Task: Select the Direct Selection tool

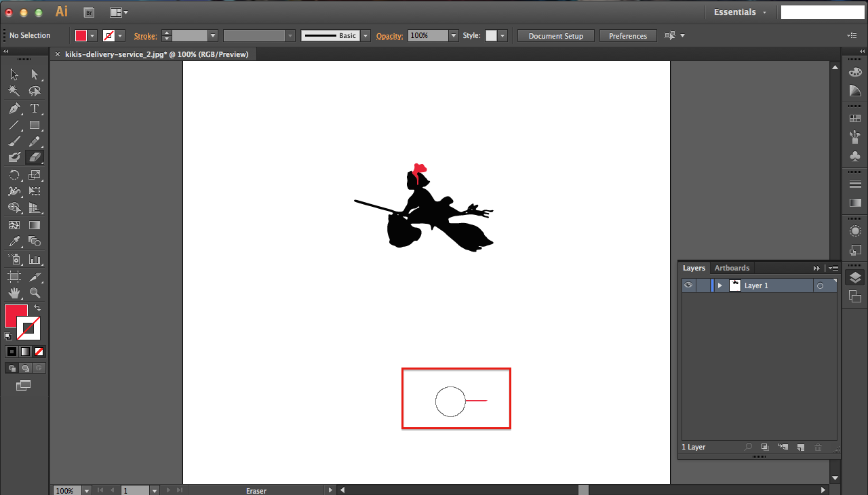Action: tap(35, 75)
